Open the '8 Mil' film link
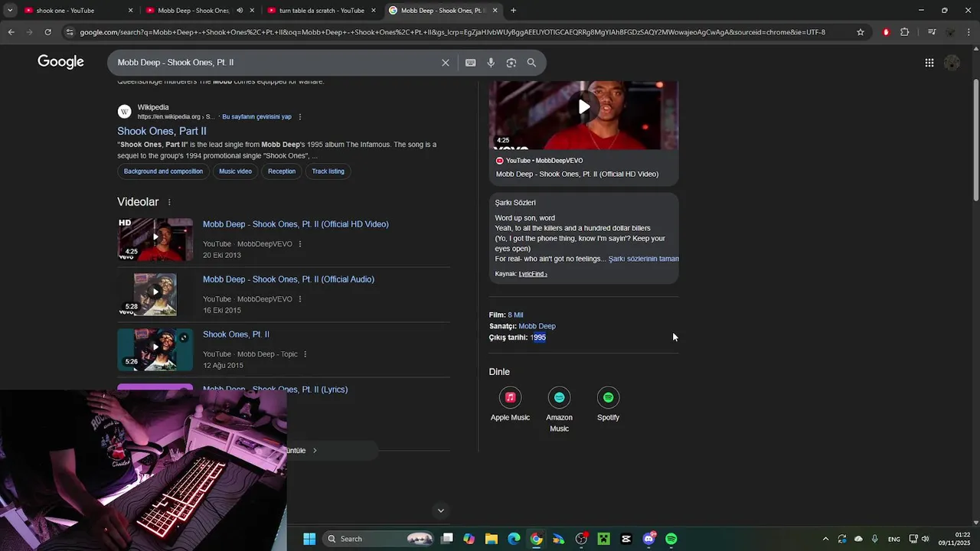The width and height of the screenshot is (980, 551). [515, 315]
